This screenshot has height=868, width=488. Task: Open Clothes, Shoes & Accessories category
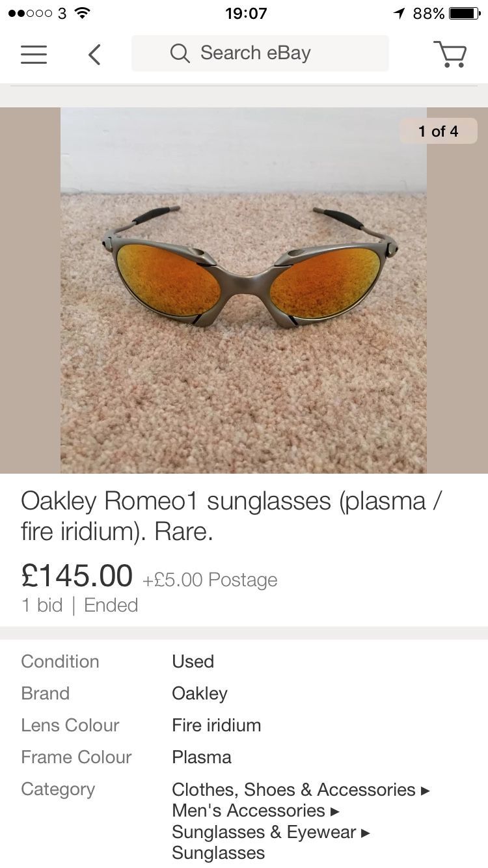tap(293, 789)
